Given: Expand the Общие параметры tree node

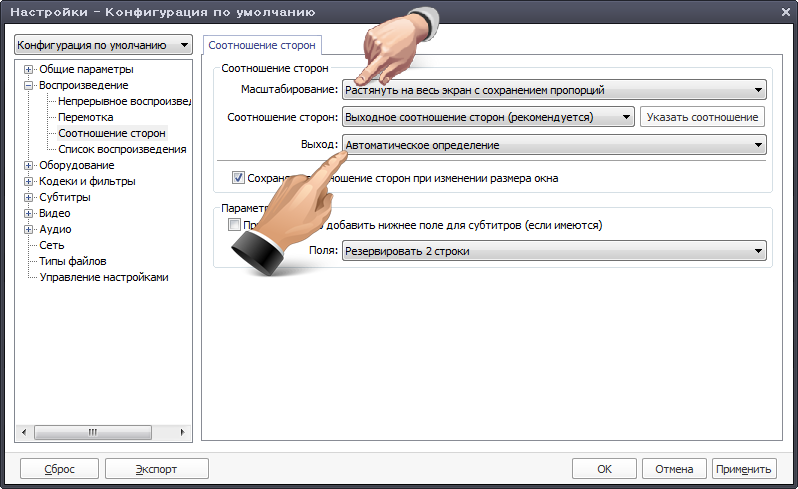Looking at the screenshot, I should click(x=29, y=69).
